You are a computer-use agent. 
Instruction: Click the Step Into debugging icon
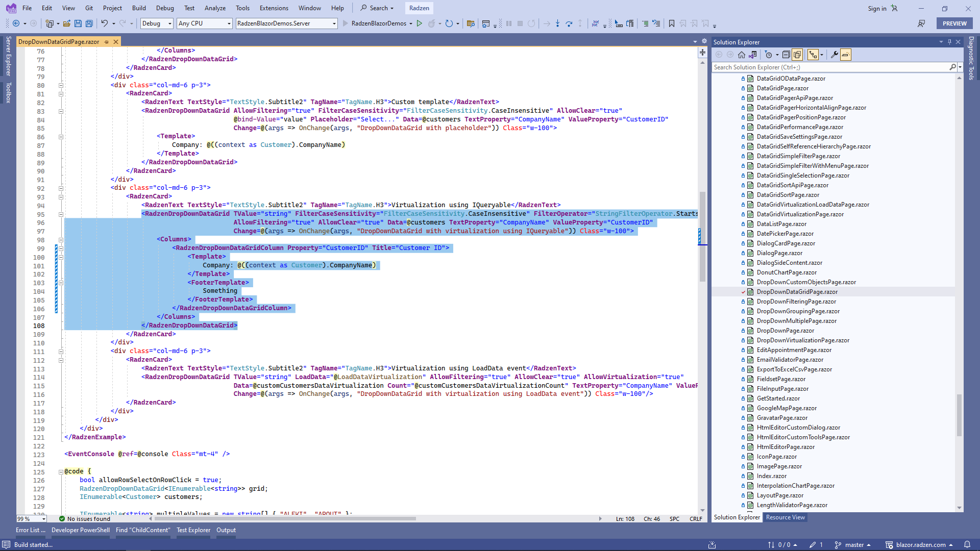pos(557,23)
